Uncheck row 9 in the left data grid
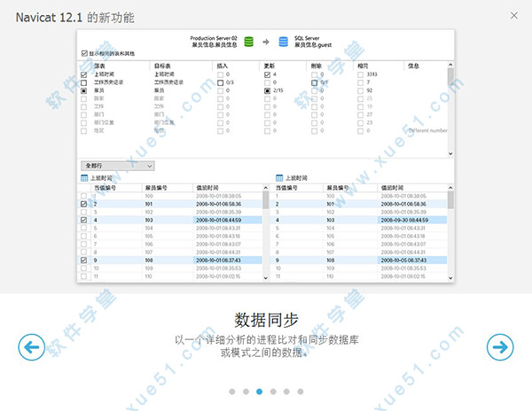The width and height of the screenshot is (532, 411). [84, 260]
